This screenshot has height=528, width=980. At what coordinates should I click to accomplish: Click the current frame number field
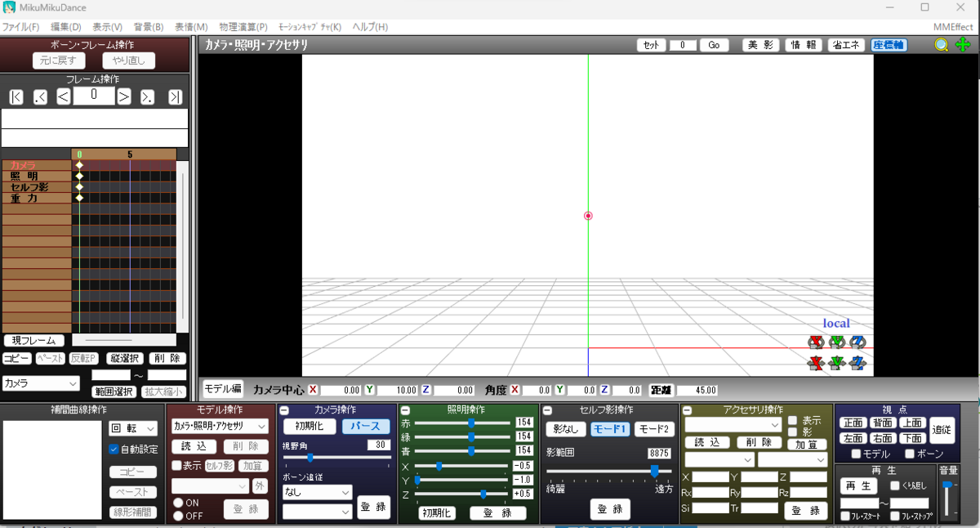94,96
